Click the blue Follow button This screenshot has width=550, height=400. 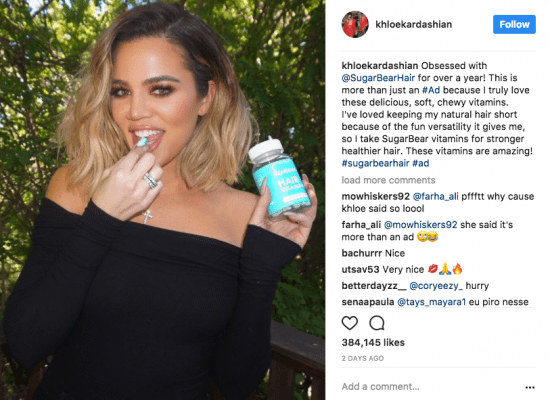pyautogui.click(x=514, y=24)
